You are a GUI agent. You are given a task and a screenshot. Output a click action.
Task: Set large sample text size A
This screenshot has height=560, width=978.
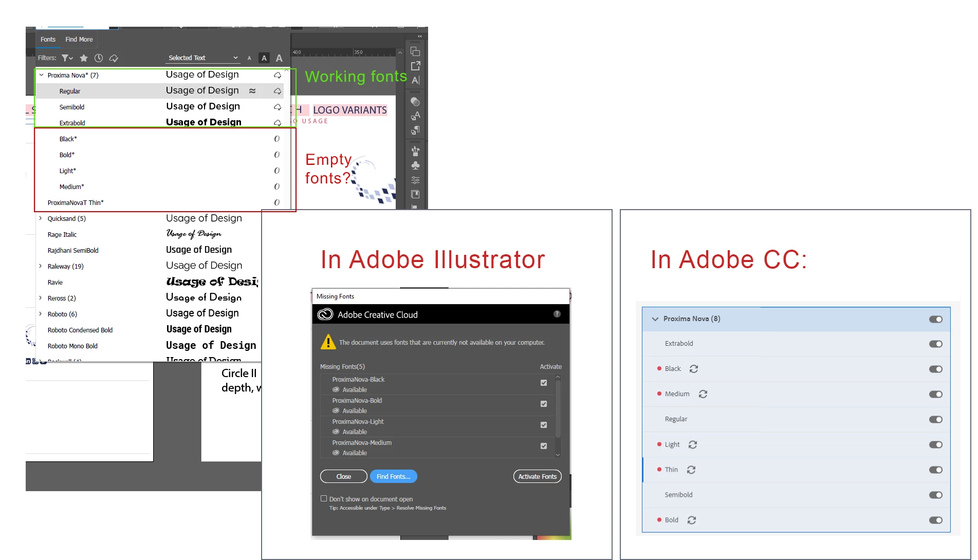(279, 58)
